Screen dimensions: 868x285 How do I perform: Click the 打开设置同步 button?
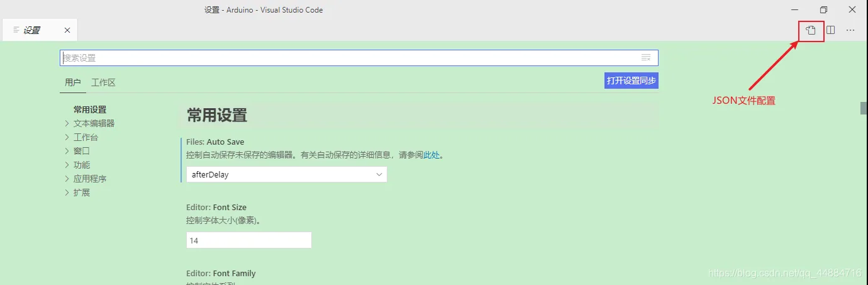pyautogui.click(x=631, y=81)
